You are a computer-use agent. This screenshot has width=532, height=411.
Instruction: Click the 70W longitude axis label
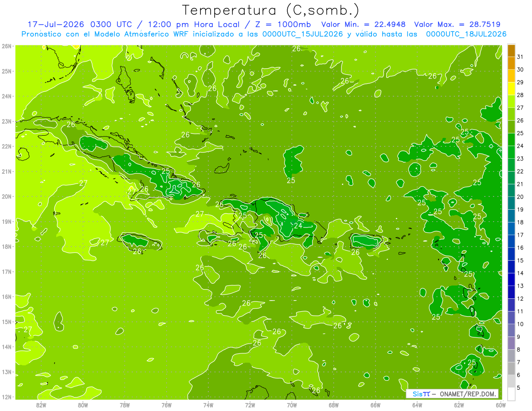tap(292, 405)
